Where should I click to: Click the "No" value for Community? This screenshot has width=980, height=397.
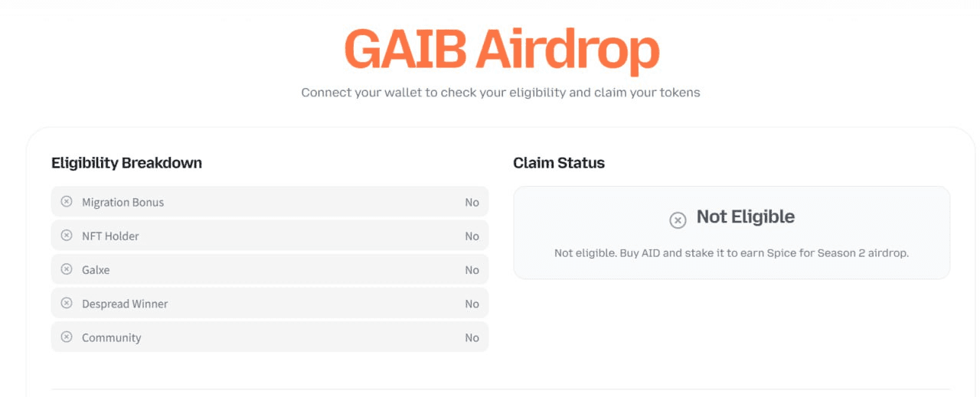(x=472, y=337)
